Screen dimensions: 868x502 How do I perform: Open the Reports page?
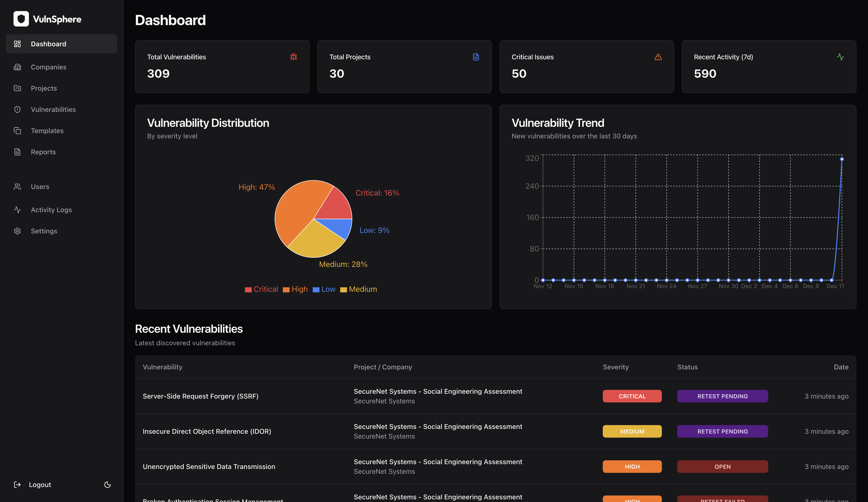[x=61, y=152]
